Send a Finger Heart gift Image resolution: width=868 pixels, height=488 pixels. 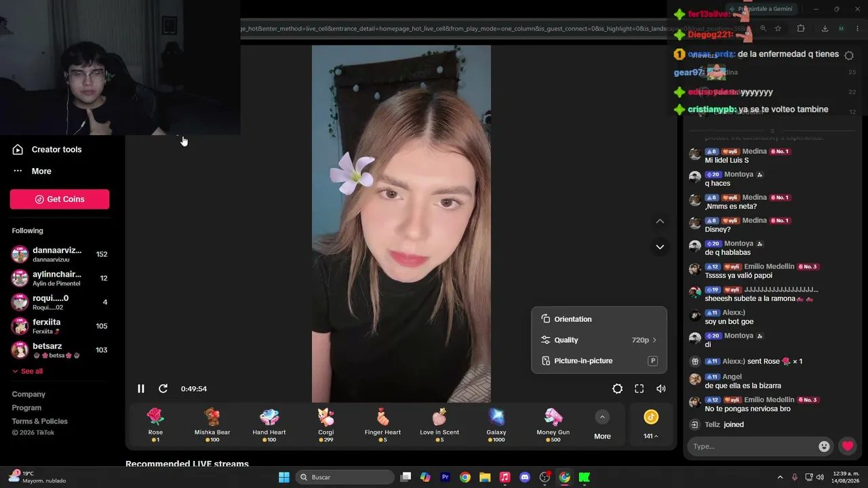tap(382, 425)
